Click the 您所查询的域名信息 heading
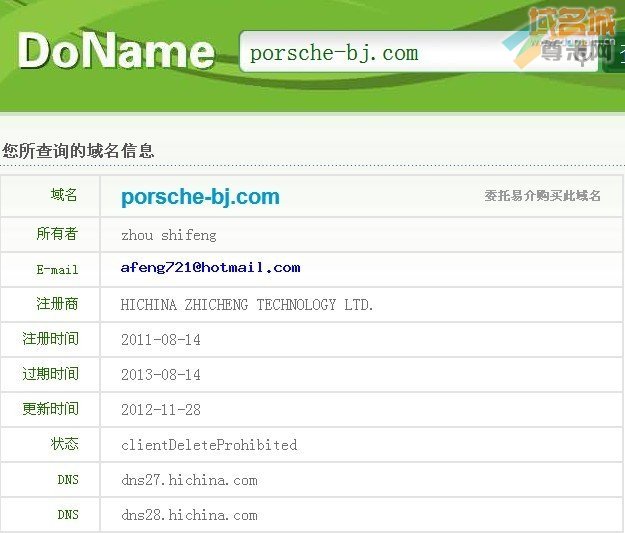 click(x=78, y=151)
